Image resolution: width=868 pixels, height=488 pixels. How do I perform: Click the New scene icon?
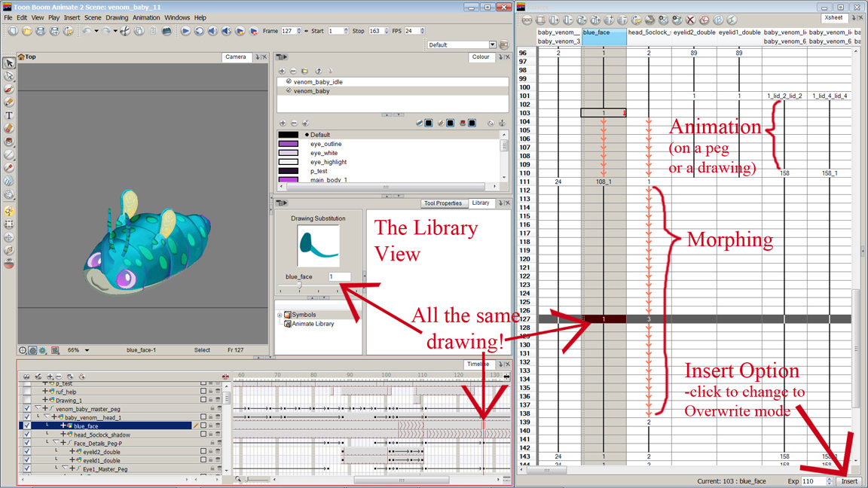point(13,31)
